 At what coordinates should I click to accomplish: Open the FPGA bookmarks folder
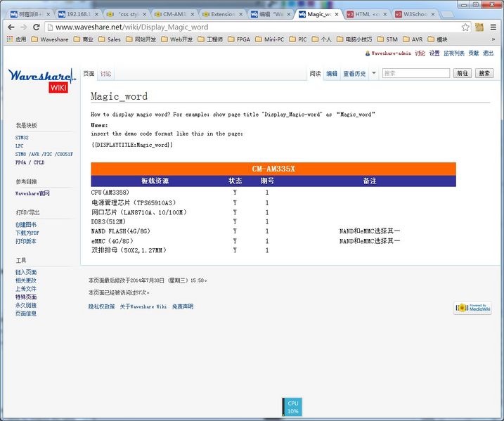click(x=239, y=39)
